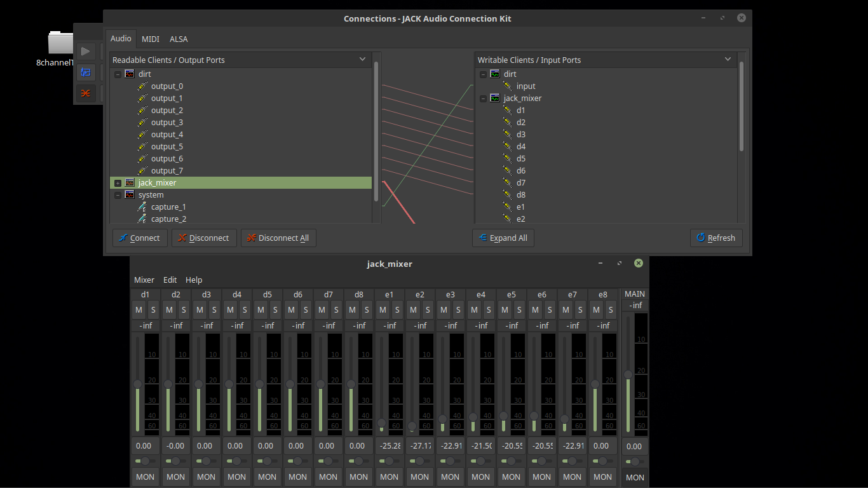The height and width of the screenshot is (488, 868).
Task: Click the d2 balance slider
Action: 176,461
